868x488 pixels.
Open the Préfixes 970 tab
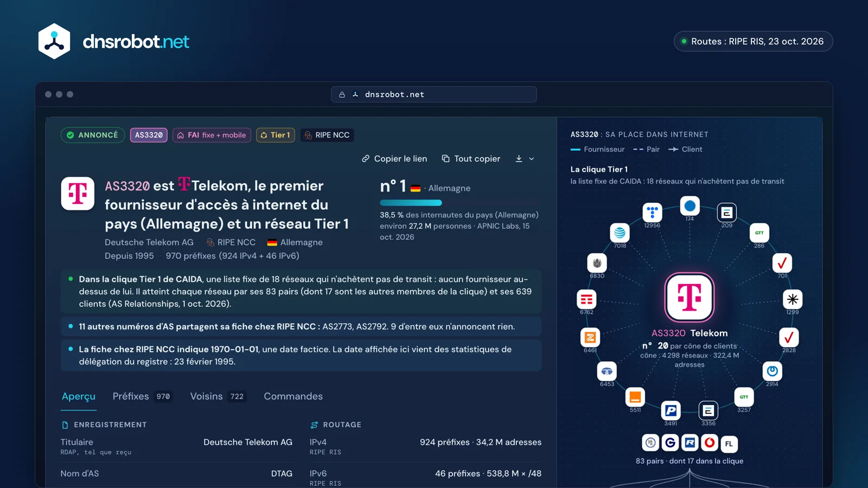coord(142,396)
